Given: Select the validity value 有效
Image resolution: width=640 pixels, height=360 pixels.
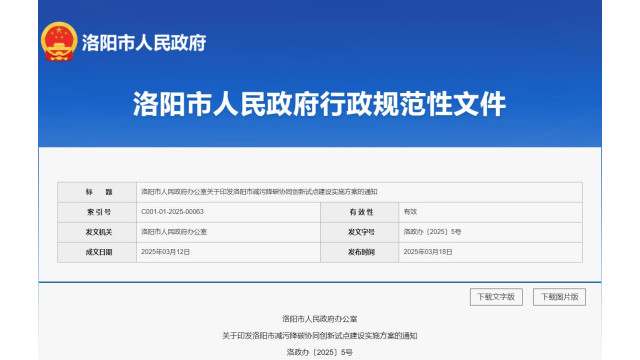Looking at the screenshot, I should 410,212.
